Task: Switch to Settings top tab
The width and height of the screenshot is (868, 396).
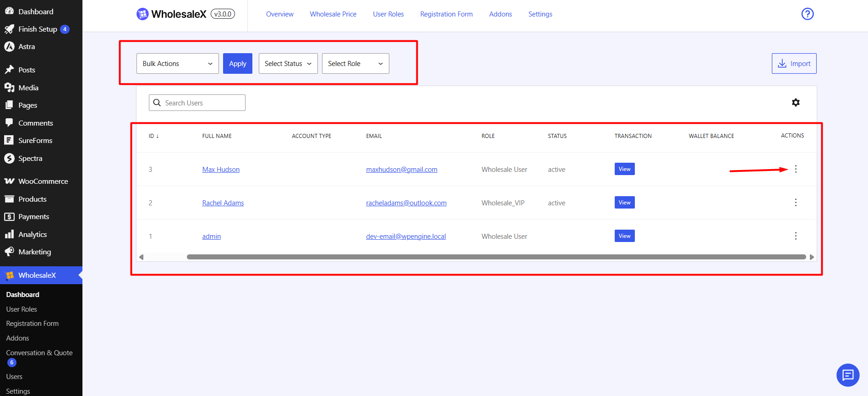Action: (x=540, y=14)
